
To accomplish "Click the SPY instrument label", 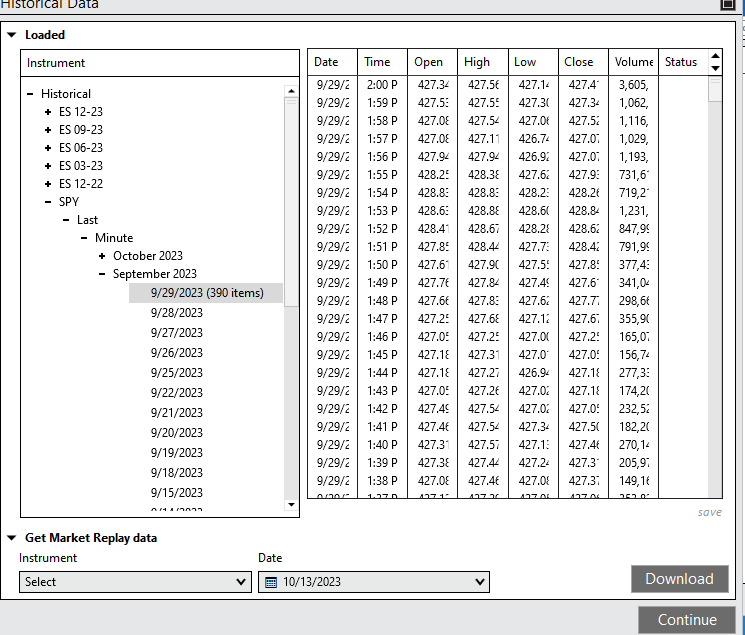I will [69, 202].
